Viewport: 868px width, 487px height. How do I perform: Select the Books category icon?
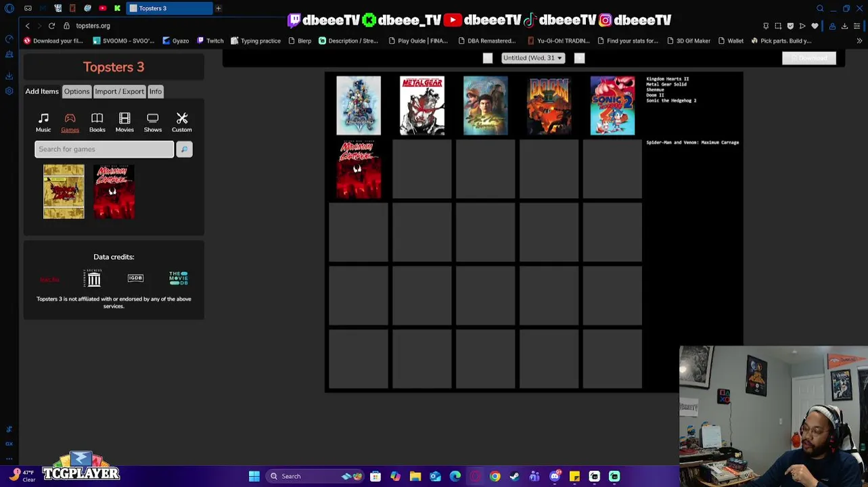[x=97, y=122]
